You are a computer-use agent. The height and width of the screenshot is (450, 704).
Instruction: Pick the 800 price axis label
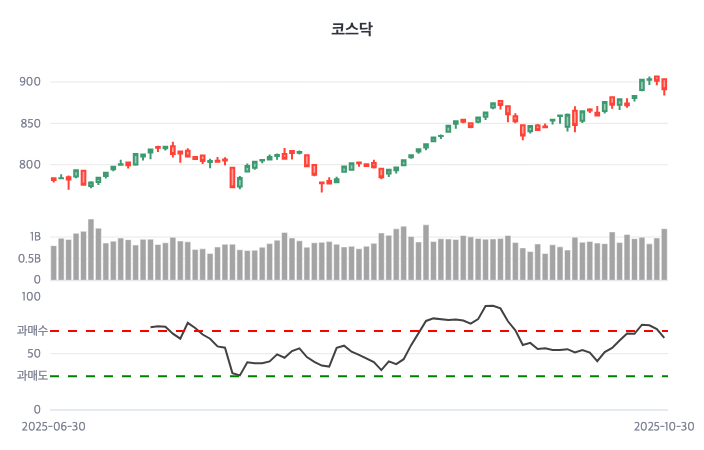[31, 165]
